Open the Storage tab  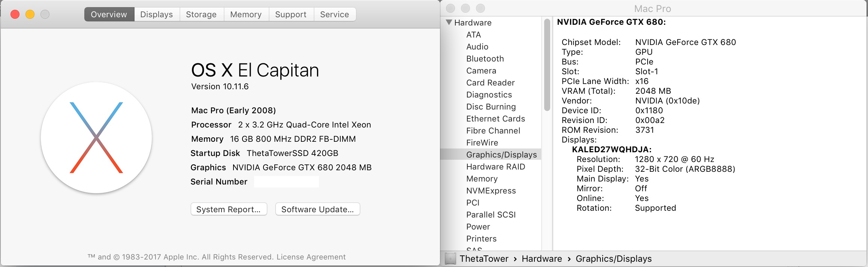click(201, 14)
